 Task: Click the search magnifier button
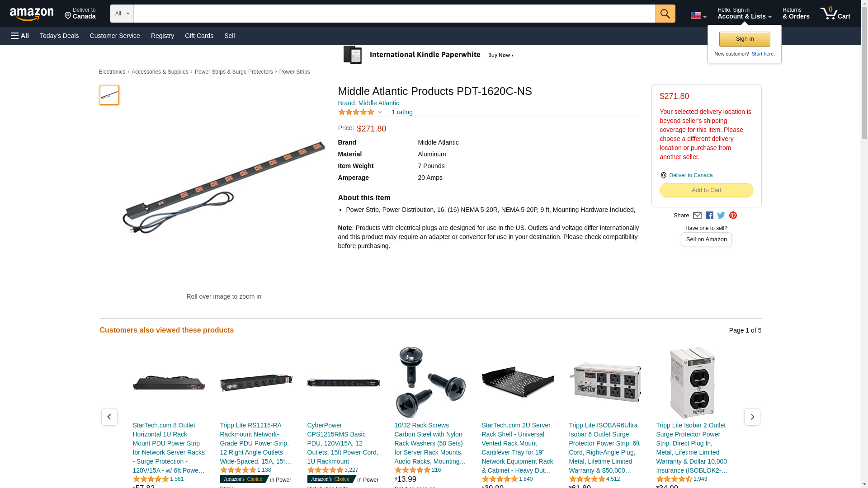coord(665,14)
